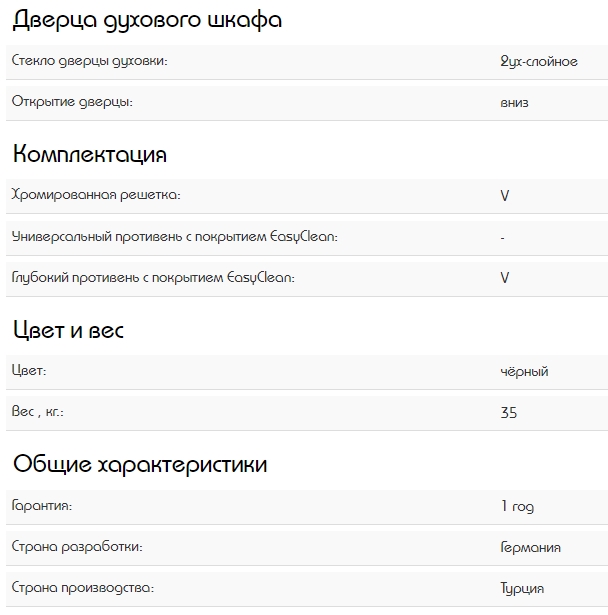Click the 'Дверца духового шкафа' section heading
Image resolution: width=608 pixels, height=615 pixels.
(146, 20)
